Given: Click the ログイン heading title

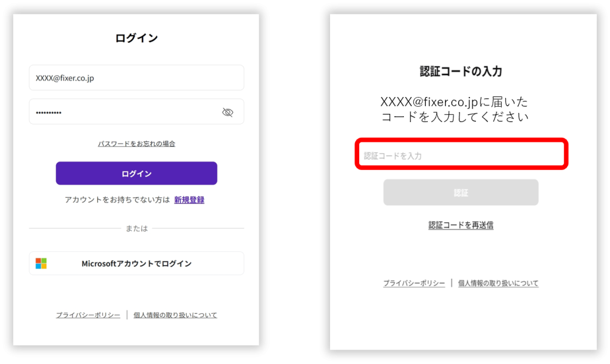Looking at the screenshot, I should (x=136, y=38).
